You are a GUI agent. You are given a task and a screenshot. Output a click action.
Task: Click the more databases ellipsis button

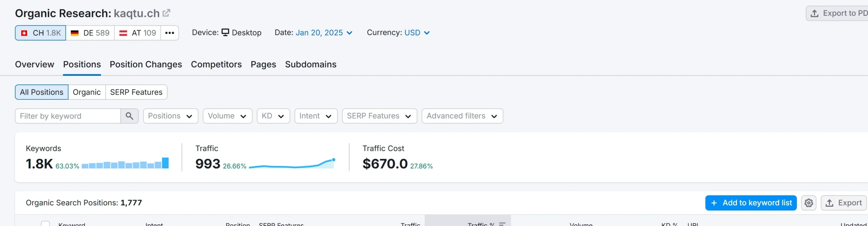(x=170, y=33)
